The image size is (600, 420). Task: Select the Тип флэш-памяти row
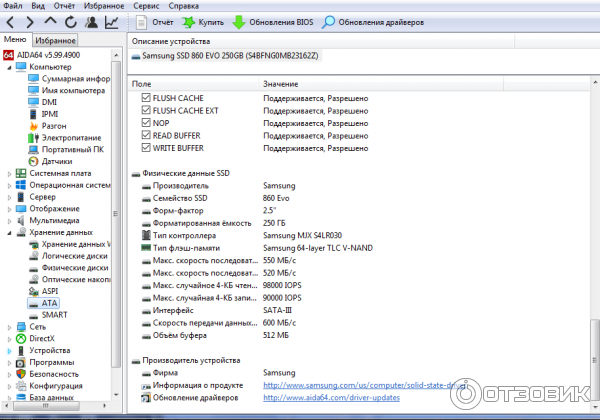tap(256, 248)
